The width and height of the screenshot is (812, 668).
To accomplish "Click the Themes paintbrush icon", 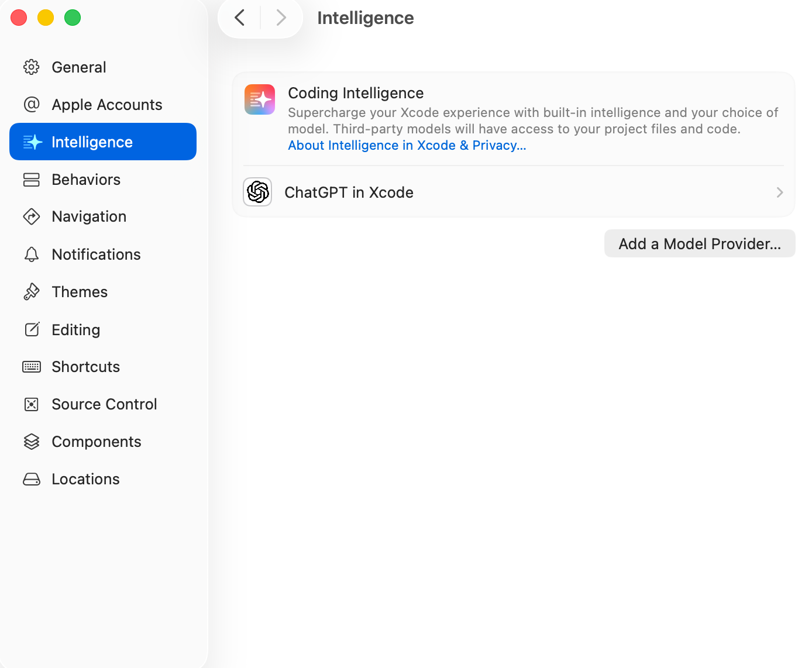I will [32, 292].
